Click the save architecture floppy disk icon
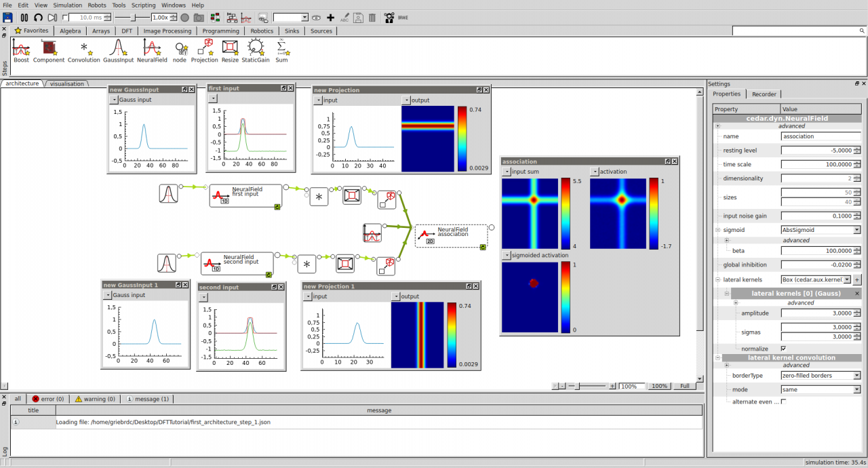Screen dimensions: 868x468 click(x=8, y=18)
